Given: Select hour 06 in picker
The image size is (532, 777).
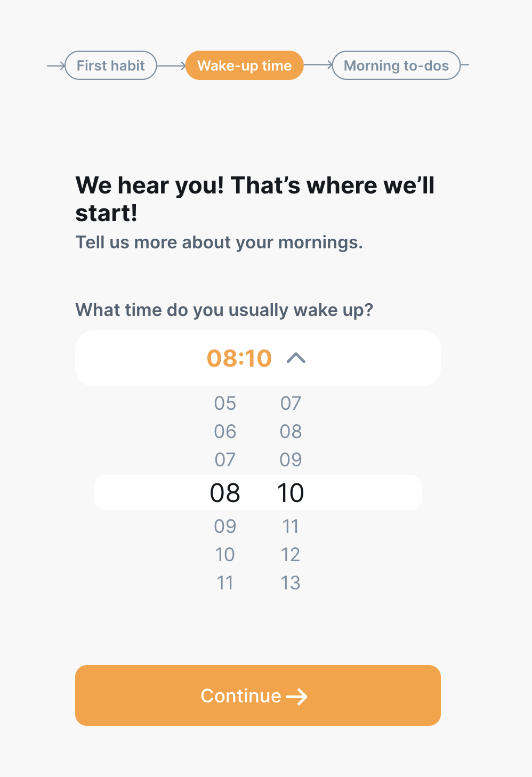Looking at the screenshot, I should [225, 432].
